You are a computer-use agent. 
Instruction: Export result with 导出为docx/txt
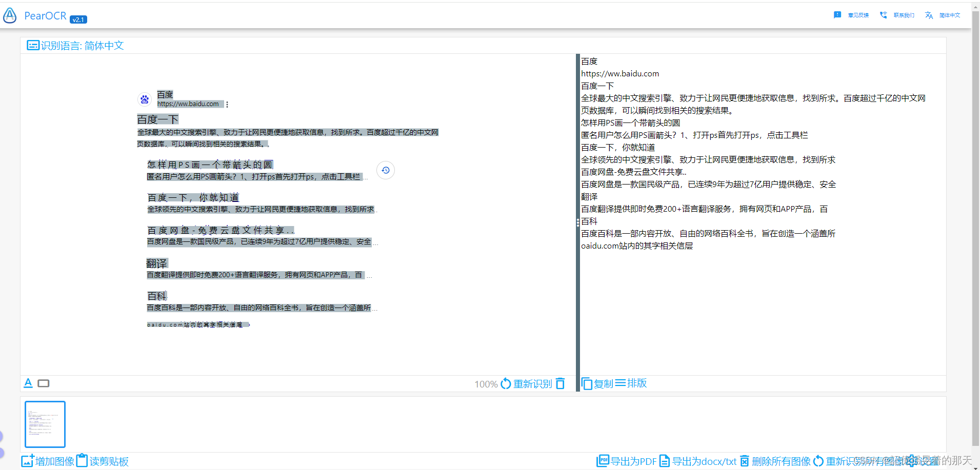(698, 461)
